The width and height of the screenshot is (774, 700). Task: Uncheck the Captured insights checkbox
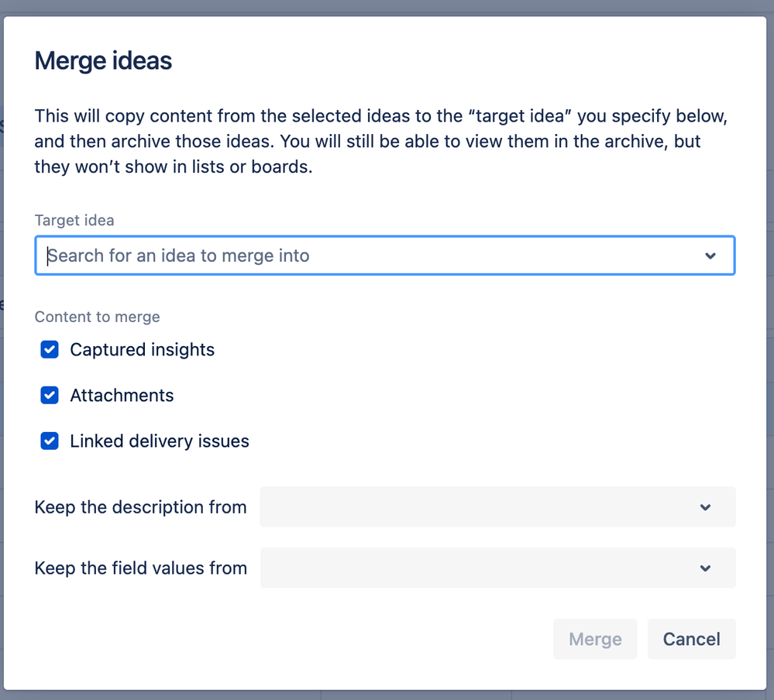pyautogui.click(x=50, y=350)
